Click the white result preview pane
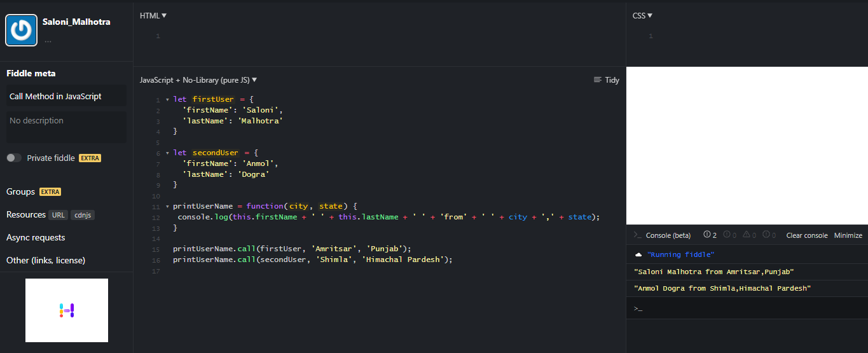868x353 pixels. [x=747, y=146]
